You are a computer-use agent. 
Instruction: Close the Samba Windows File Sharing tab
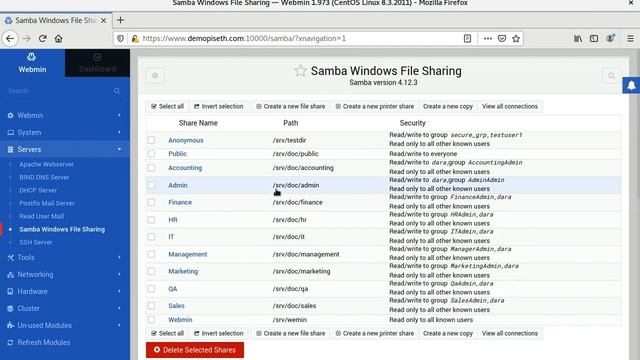point(104,20)
